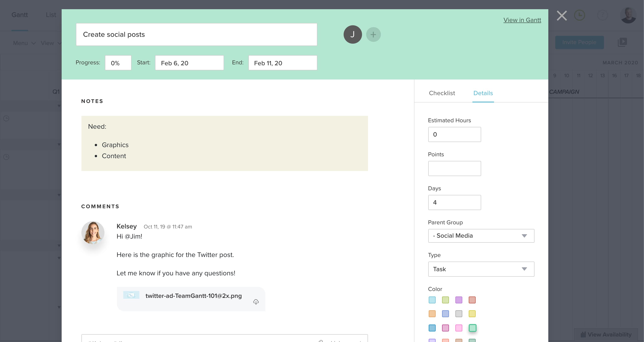Choose the magenta color swatch
This screenshot has width=644, height=342.
point(445,328)
